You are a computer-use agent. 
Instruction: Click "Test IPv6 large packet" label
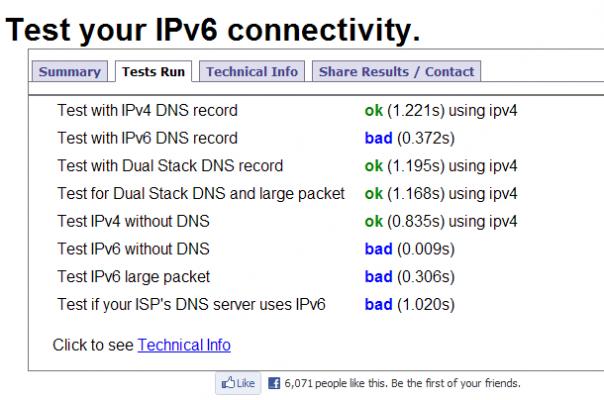pos(134,276)
